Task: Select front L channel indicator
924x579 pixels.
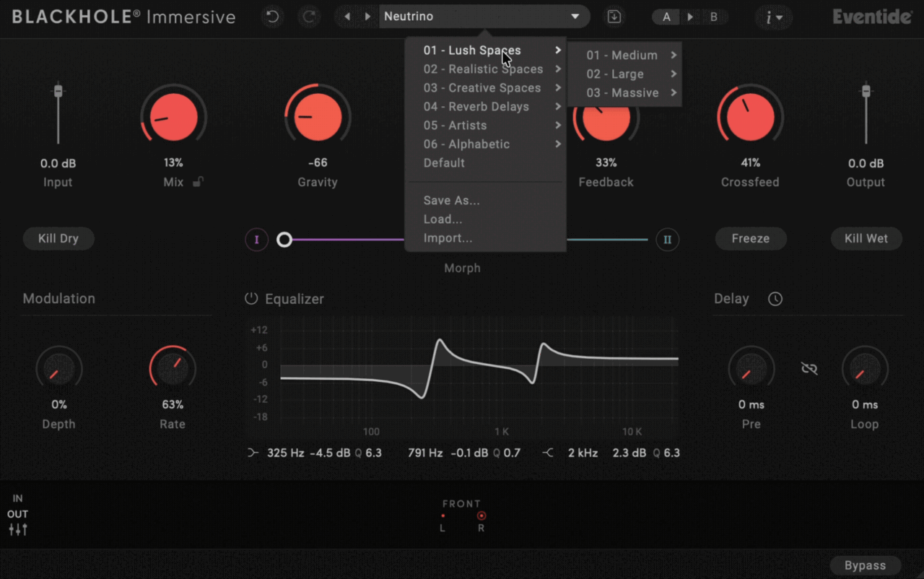Action: point(443,515)
